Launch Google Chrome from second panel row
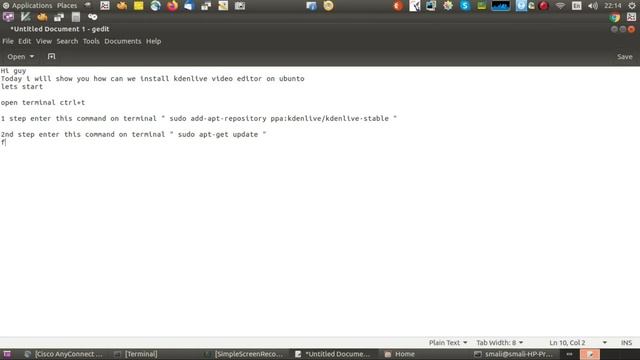The image size is (640, 360). (615, 17)
